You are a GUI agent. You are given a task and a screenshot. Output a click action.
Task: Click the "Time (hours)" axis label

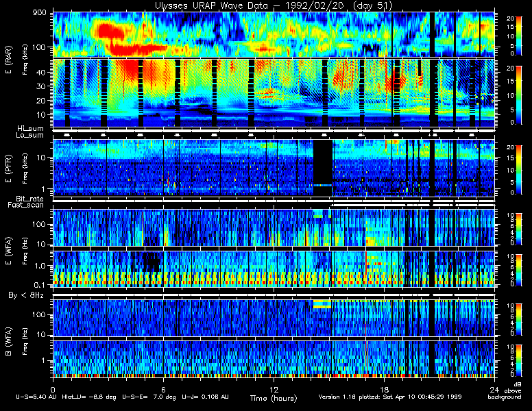(x=274, y=399)
